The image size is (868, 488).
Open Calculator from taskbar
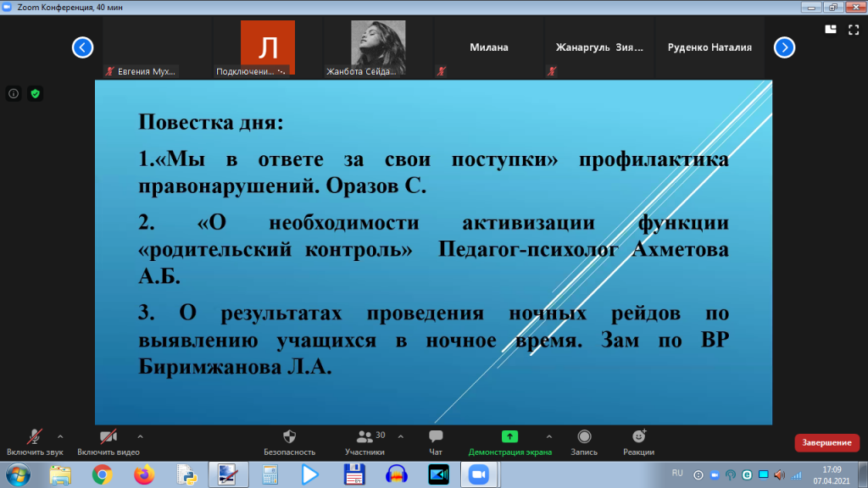pos(270,475)
